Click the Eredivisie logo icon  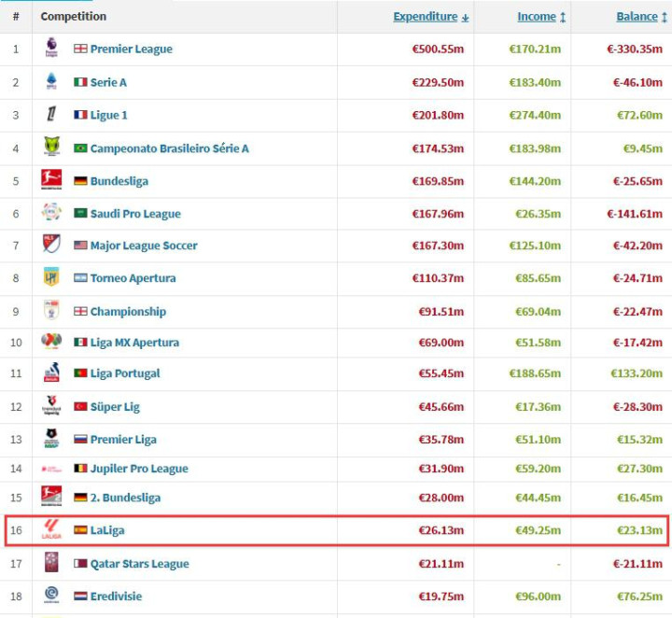pyautogui.click(x=51, y=595)
